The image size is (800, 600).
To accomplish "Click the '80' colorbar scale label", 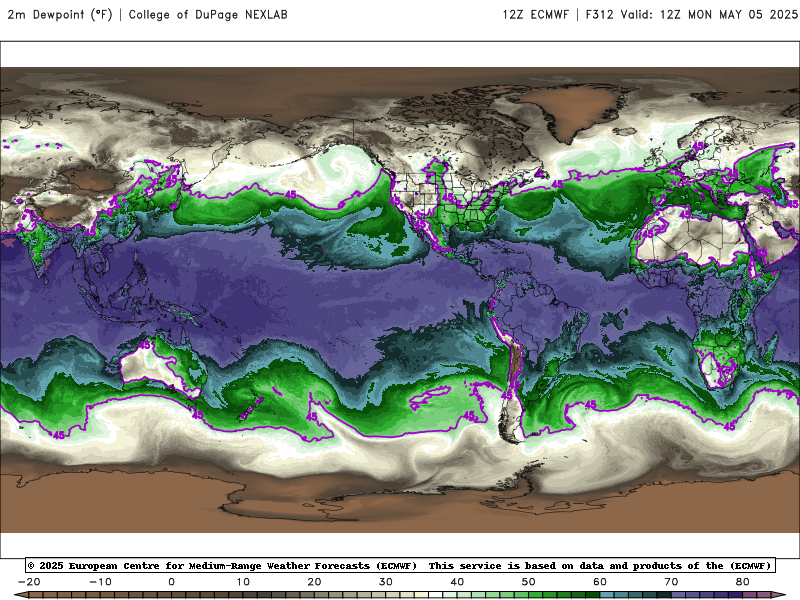I will tap(743, 582).
